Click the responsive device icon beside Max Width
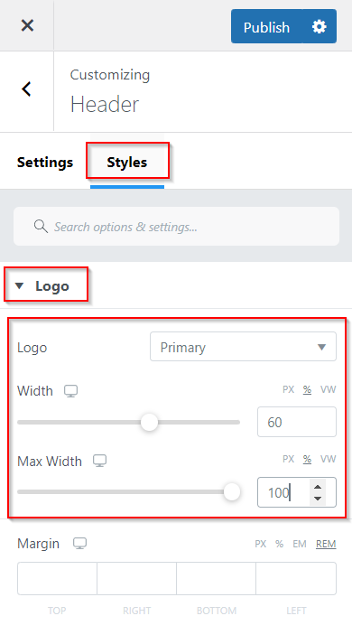The width and height of the screenshot is (352, 644). [x=99, y=461]
